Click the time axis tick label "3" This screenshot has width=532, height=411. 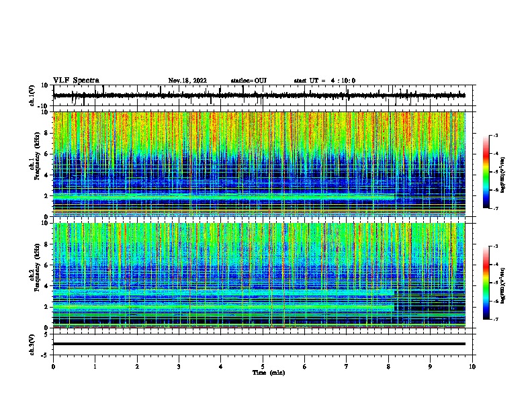click(179, 367)
